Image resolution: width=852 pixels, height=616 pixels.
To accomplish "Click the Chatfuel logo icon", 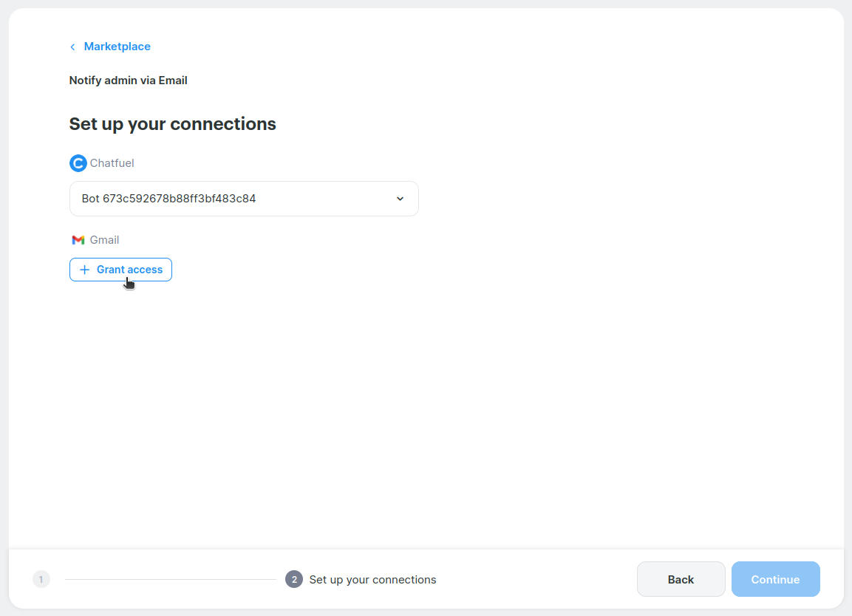I will click(78, 163).
